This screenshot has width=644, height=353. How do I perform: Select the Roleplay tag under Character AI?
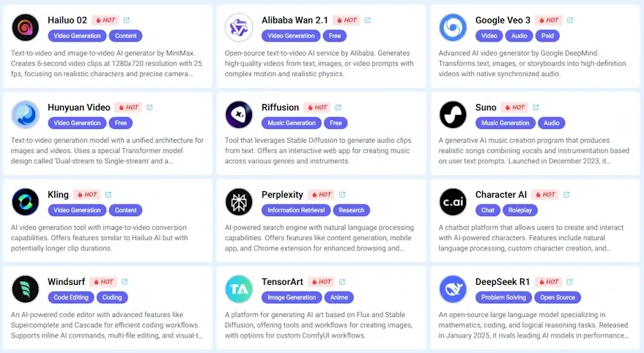click(519, 210)
